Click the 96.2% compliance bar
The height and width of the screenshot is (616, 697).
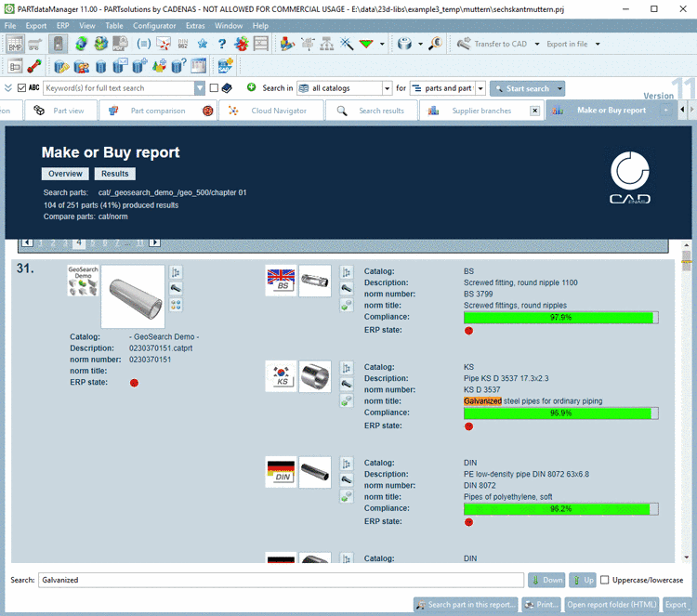(561, 509)
